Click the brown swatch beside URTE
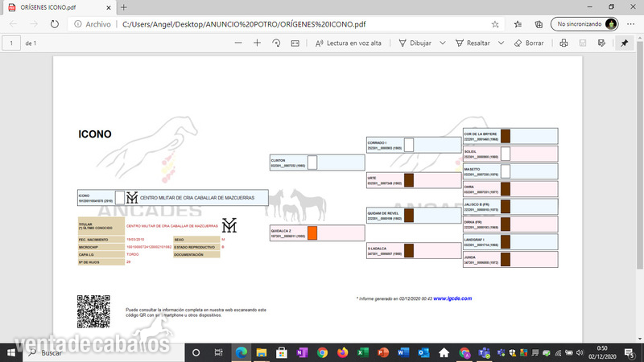Screen dimensions: 644x362 point(409,180)
